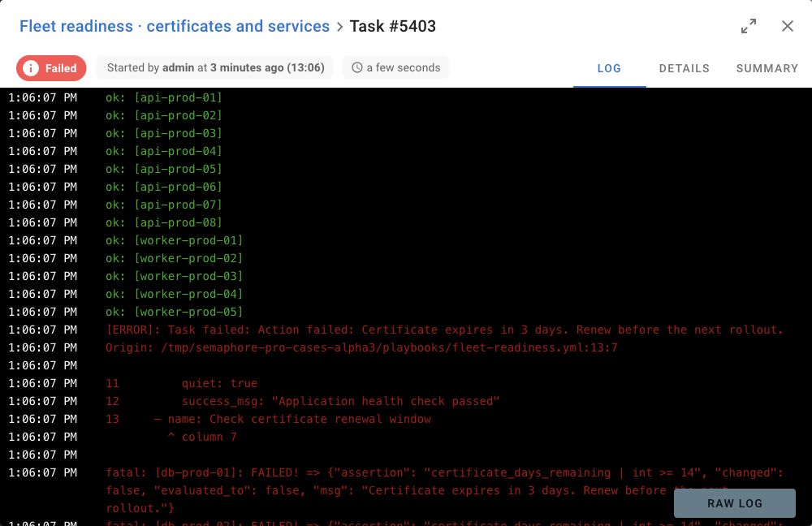Click the clock duration icon
812x526 pixels.
click(356, 67)
